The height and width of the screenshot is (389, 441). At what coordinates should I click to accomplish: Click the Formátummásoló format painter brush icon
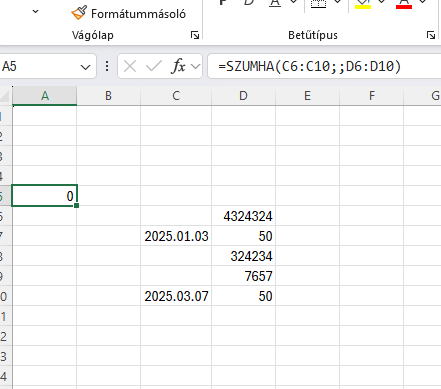pyautogui.click(x=79, y=13)
